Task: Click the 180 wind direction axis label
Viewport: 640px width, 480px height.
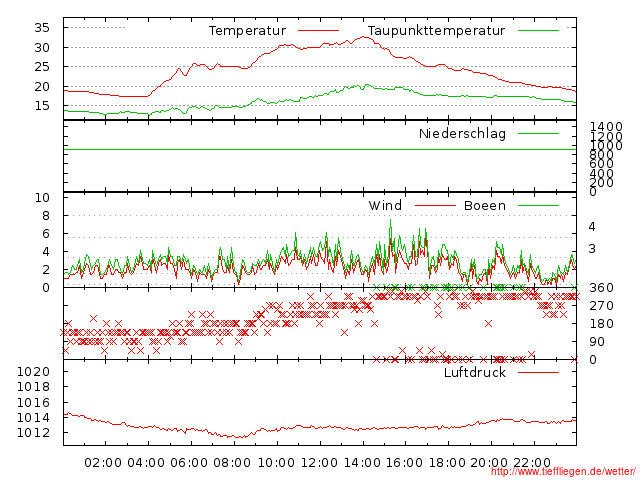Action: (601, 324)
